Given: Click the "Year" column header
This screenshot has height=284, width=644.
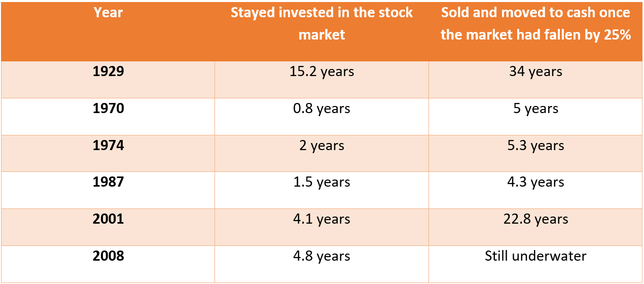Looking at the screenshot, I should [x=108, y=13].
